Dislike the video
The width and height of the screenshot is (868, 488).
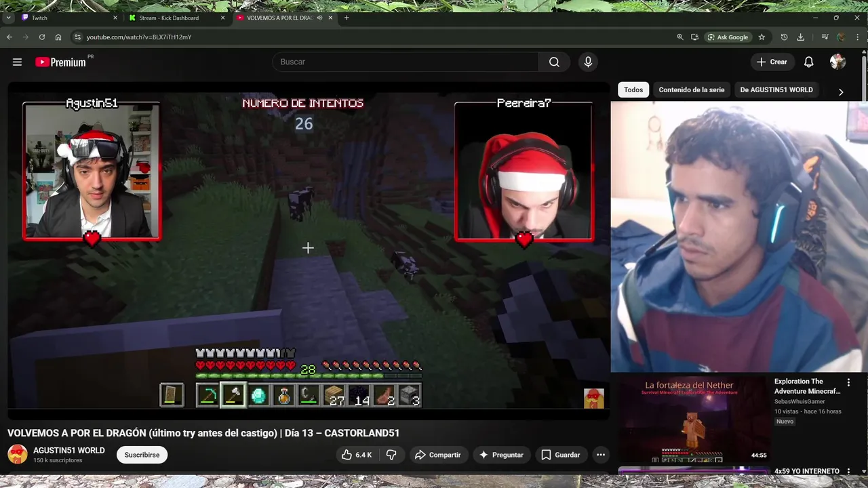[x=391, y=455]
